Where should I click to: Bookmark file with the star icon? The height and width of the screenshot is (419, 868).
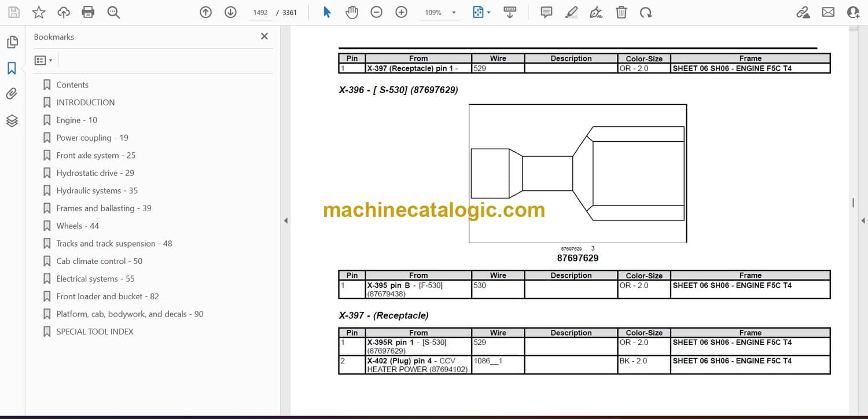click(39, 12)
